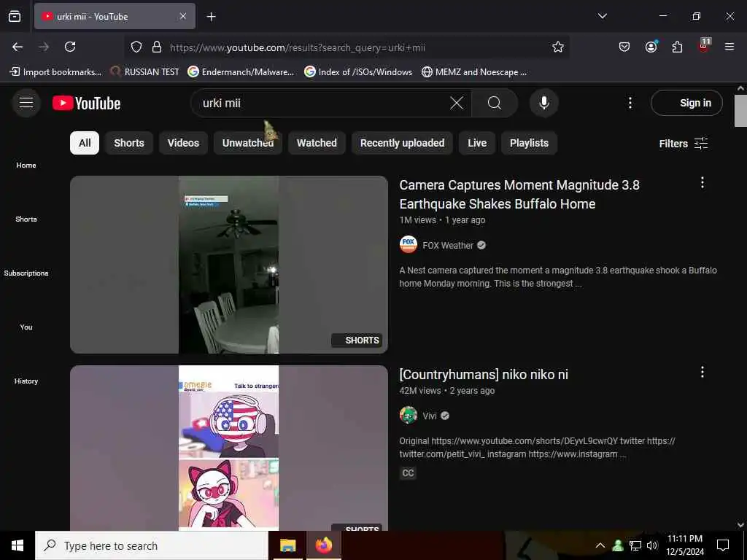This screenshot has width=747, height=560.
Task: Open YouTube settings three-dot menu
Action: pyautogui.click(x=630, y=103)
